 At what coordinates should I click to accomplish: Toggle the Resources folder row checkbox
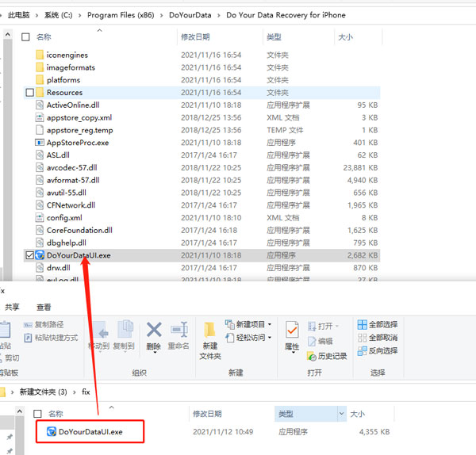30,93
